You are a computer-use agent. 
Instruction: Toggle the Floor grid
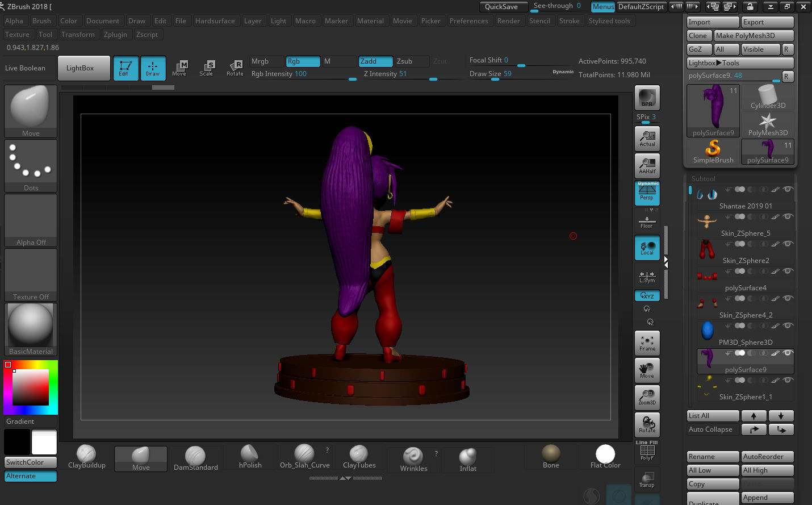pyautogui.click(x=647, y=220)
